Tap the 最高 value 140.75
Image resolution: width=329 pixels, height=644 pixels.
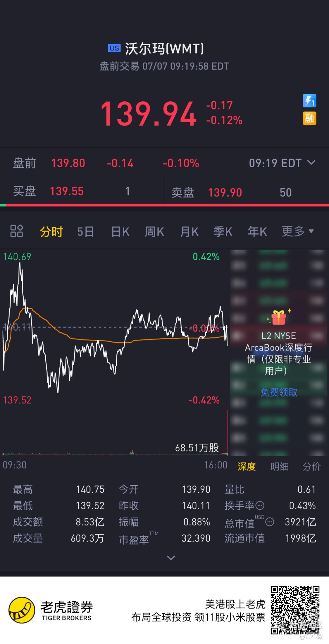click(90, 489)
